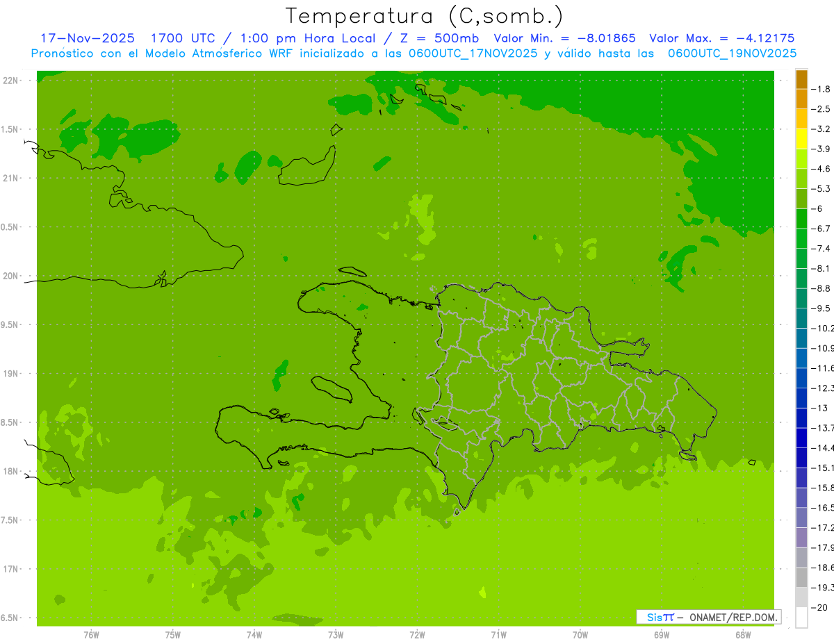Click the '-1.8' colorbar value
The height and width of the screenshot is (644, 834).
coord(821,89)
